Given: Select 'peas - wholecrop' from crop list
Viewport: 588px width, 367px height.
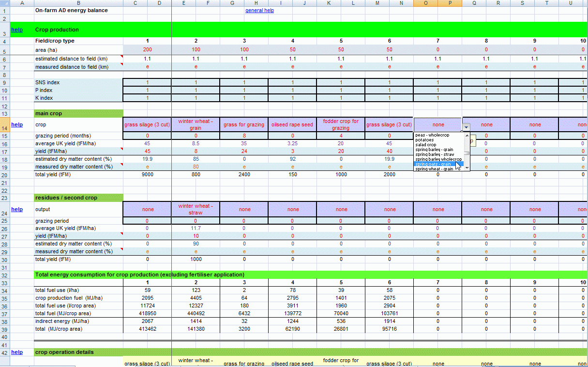Looking at the screenshot, I should [x=432, y=135].
